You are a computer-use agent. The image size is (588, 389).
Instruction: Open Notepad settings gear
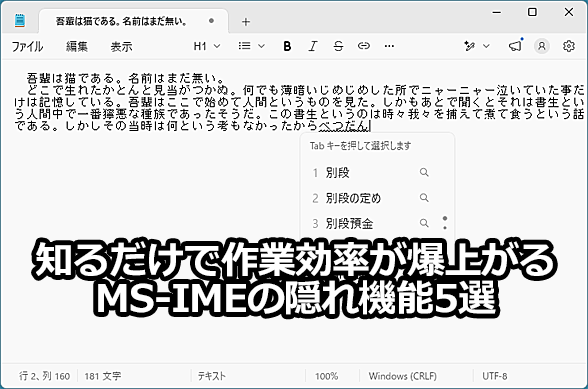[568, 46]
